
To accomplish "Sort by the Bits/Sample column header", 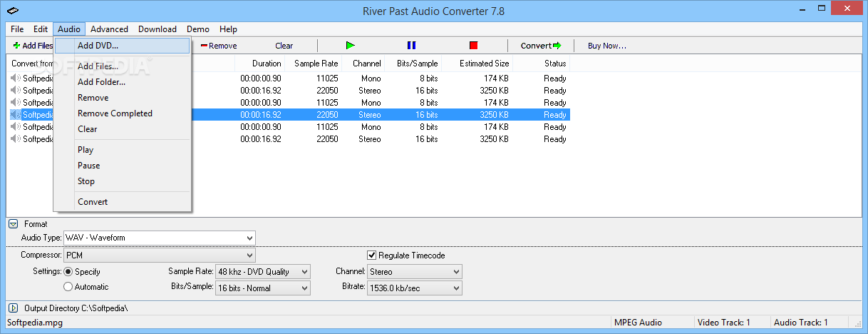I will pos(413,64).
